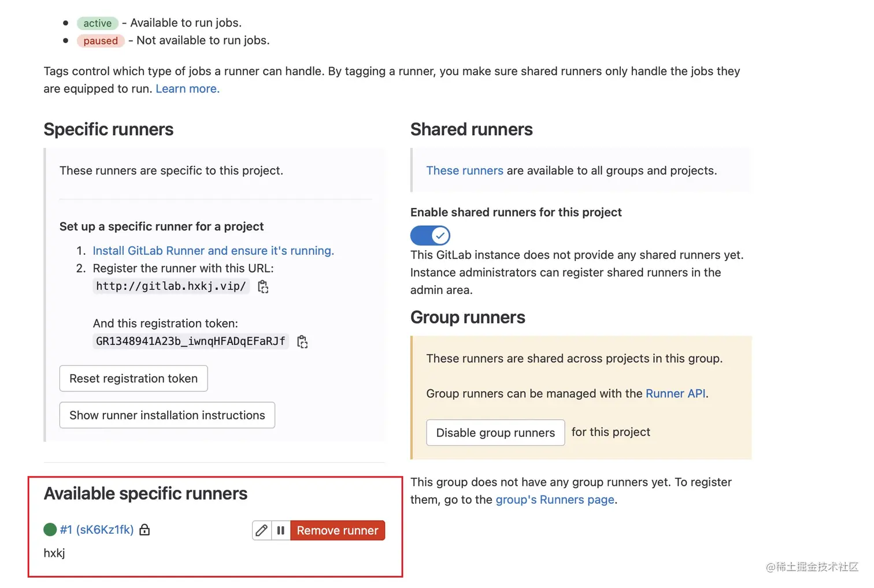
Task: Click the Specific runners heading
Action: 109,129
